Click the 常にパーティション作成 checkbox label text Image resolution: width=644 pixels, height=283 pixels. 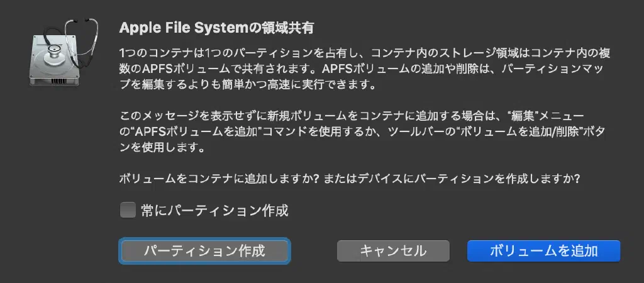(214, 211)
